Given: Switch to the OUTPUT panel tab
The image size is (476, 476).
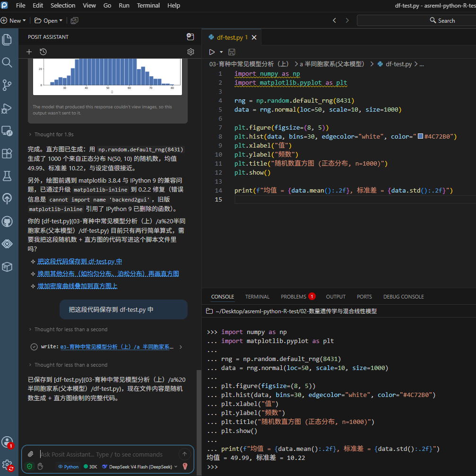Looking at the screenshot, I should (x=336, y=297).
